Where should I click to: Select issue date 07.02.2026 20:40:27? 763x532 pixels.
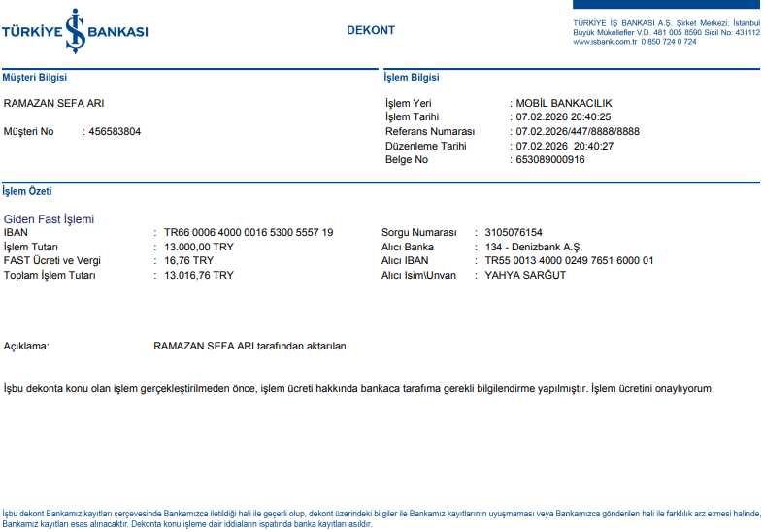564,146
